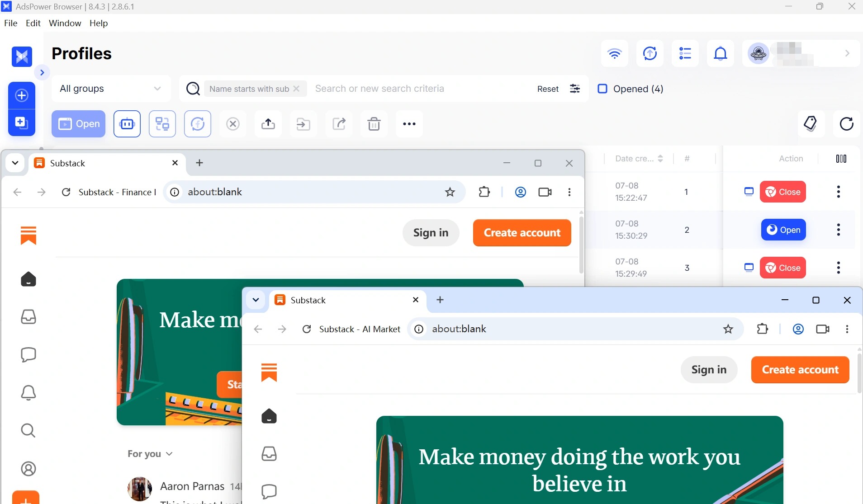863x504 pixels.
Task: Open profile number 2
Action: tap(783, 230)
